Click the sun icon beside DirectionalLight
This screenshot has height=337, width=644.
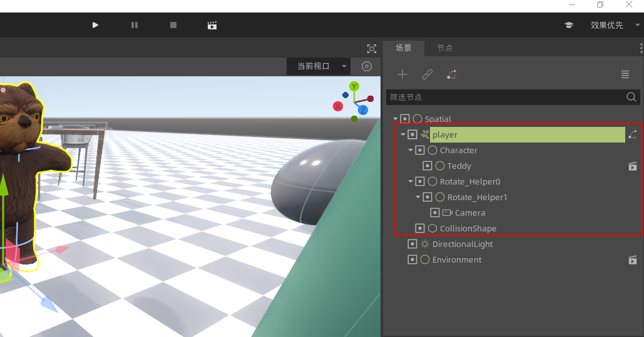click(425, 244)
